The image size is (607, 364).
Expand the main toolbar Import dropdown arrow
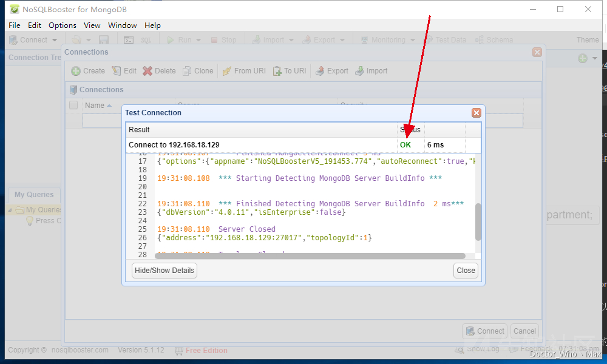coord(291,40)
